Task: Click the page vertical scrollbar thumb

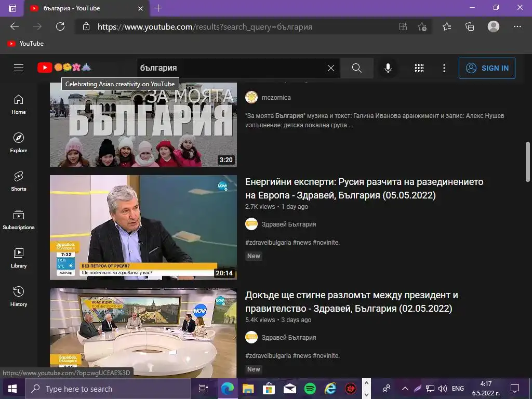Action: pyautogui.click(x=528, y=162)
